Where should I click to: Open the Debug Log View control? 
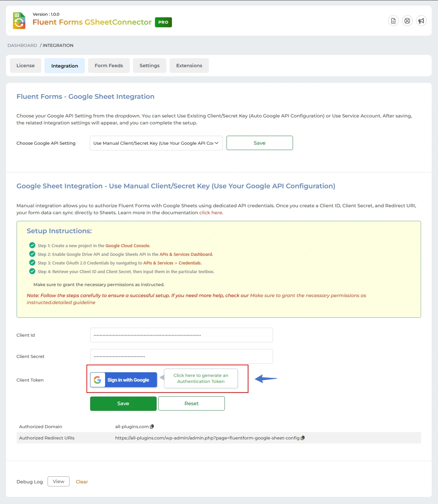click(58, 481)
